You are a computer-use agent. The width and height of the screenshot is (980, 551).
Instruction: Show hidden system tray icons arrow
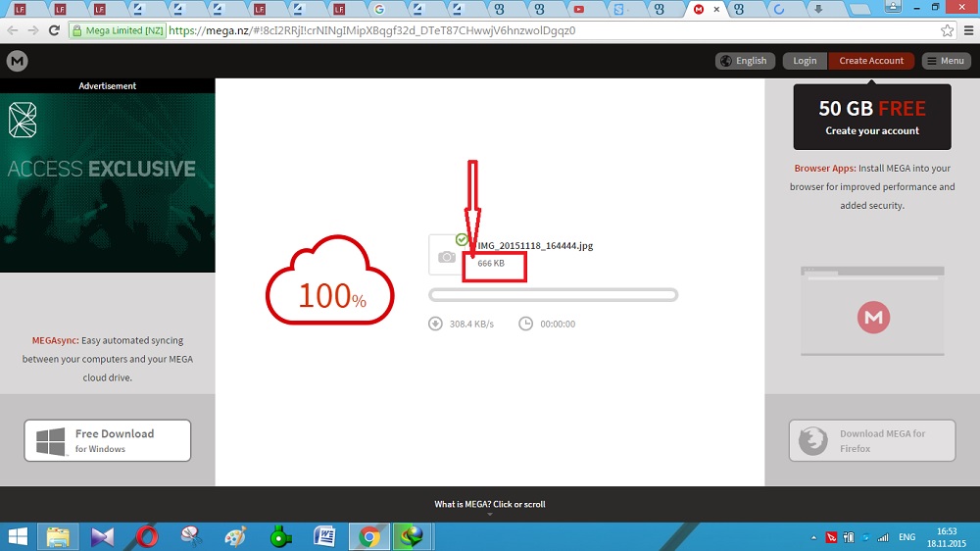pyautogui.click(x=813, y=537)
